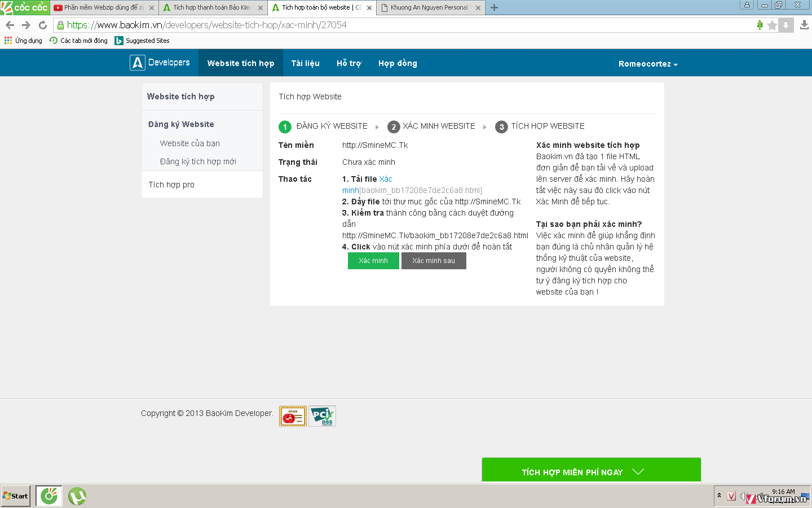Click step 1 Đăng ký Website

(323, 126)
